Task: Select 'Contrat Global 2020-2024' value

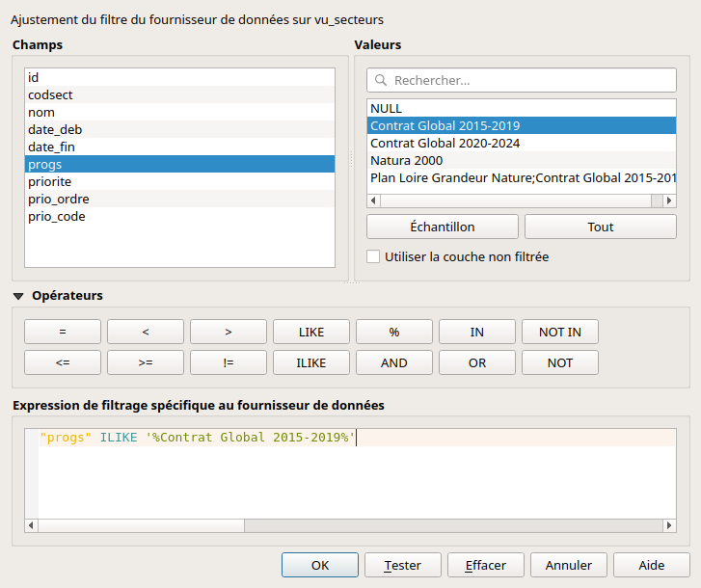Action: pos(521,143)
